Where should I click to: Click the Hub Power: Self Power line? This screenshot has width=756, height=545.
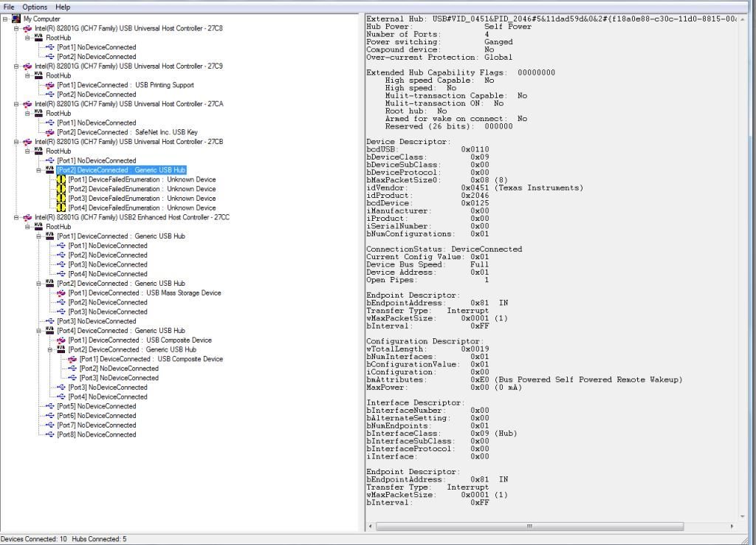(x=449, y=27)
